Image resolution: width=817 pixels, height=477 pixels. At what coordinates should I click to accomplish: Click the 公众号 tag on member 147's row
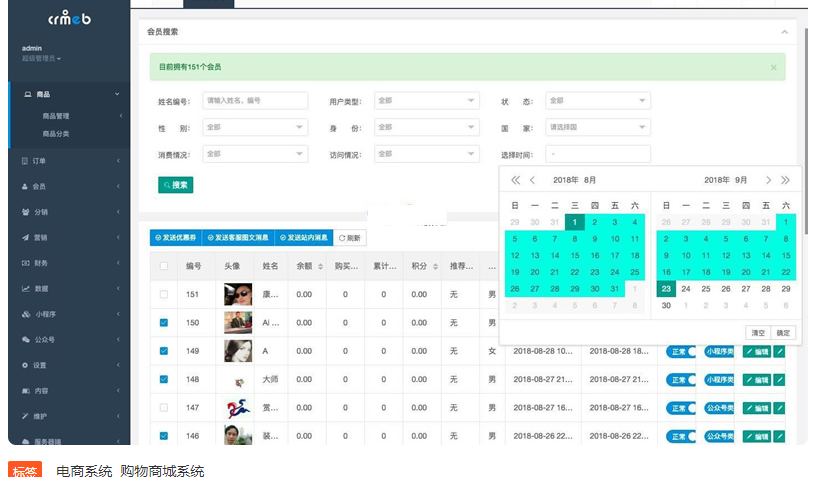pos(720,408)
